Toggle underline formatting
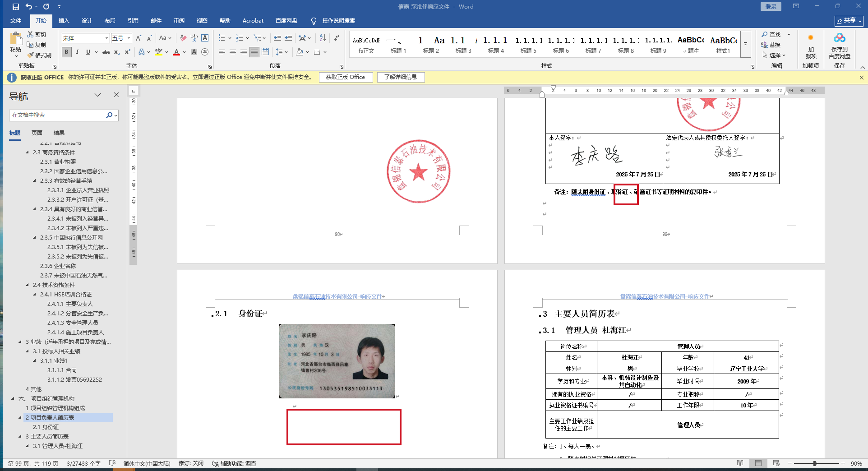This screenshot has height=471, width=868. 88,52
